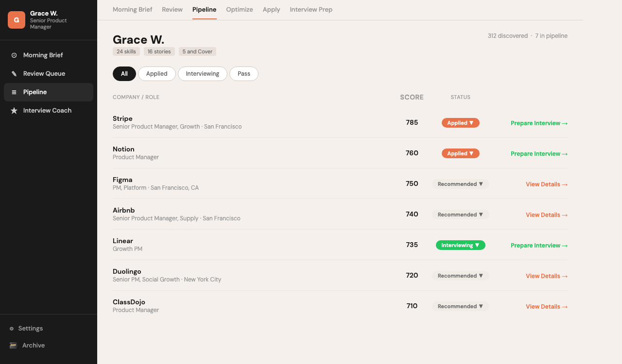Click Grace W.'s orange avatar badge

click(16, 20)
